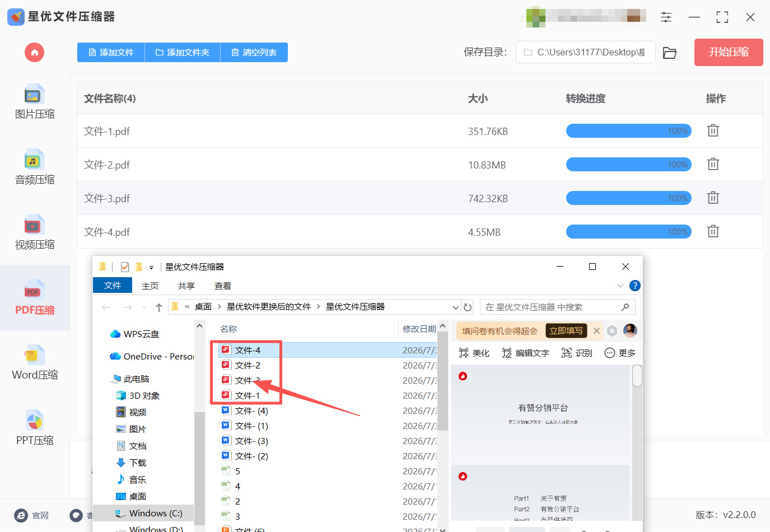This screenshot has height=532, width=770.
Task: Select 此电脑 in navigation pane
Action: (x=130, y=379)
